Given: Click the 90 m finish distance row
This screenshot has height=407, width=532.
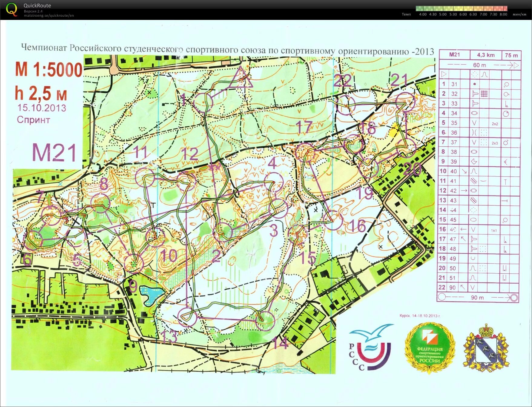Looking at the screenshot, I should tap(478, 297).
